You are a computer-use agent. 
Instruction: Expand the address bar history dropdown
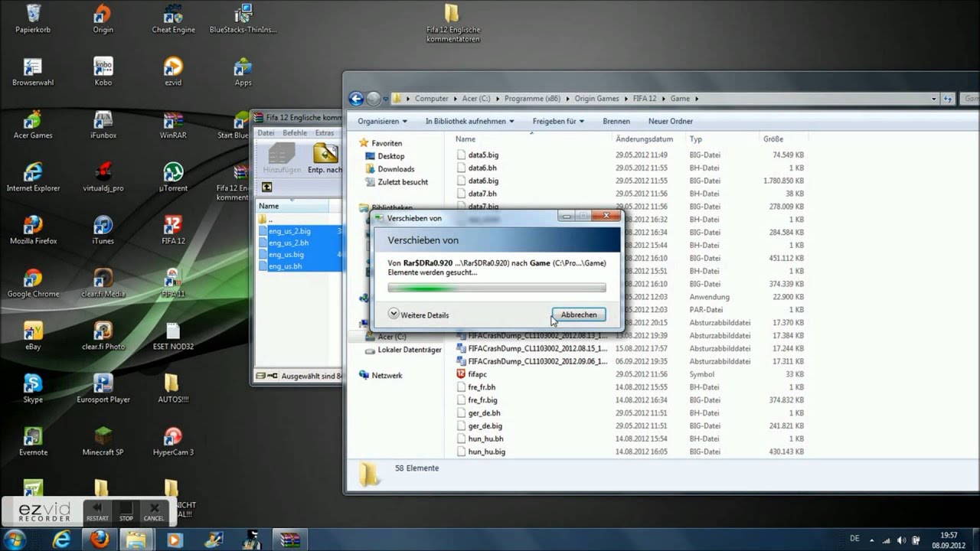934,98
